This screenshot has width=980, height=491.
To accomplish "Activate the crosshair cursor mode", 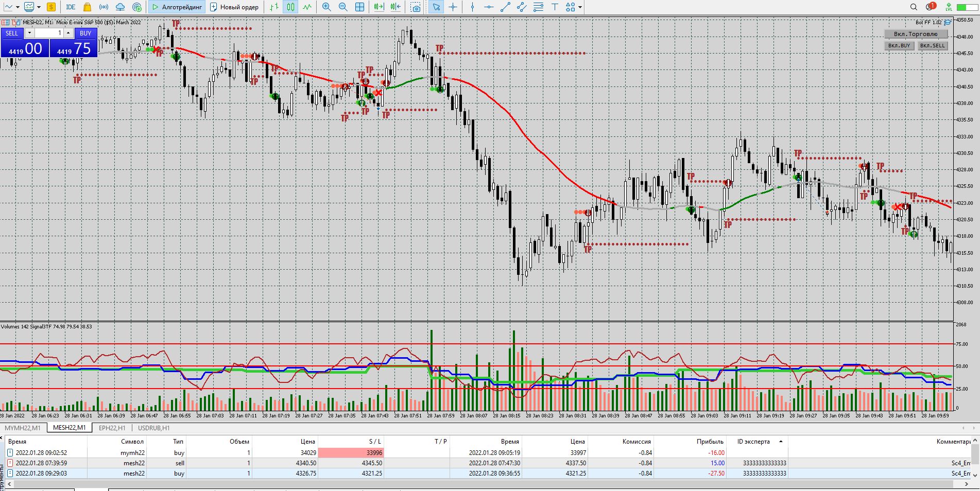I will (x=453, y=7).
